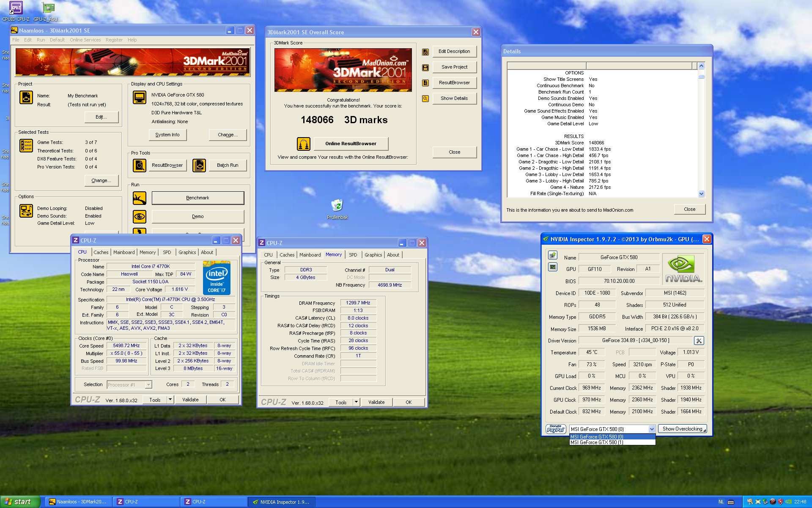Screen dimensions: 812x508
Task: Click the Edit... button in Project section
Action: 101,117
